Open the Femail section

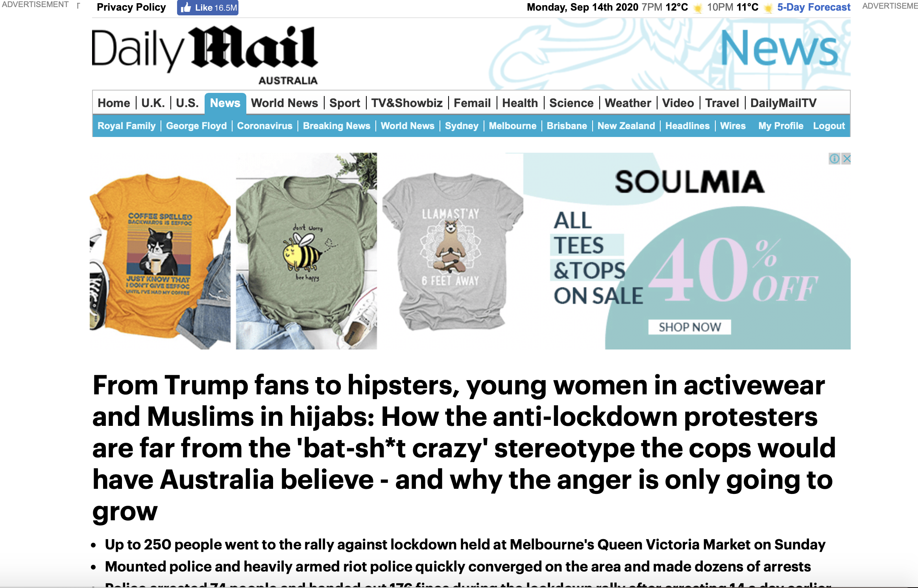[472, 103]
